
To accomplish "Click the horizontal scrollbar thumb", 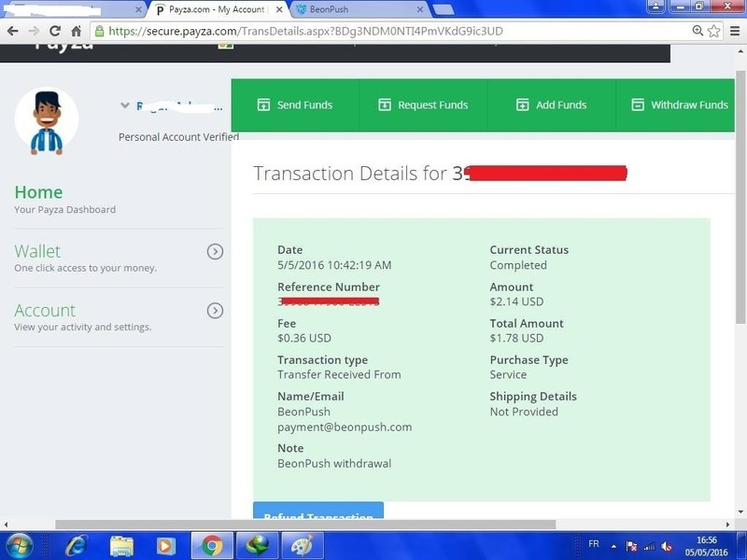I will (x=305, y=525).
